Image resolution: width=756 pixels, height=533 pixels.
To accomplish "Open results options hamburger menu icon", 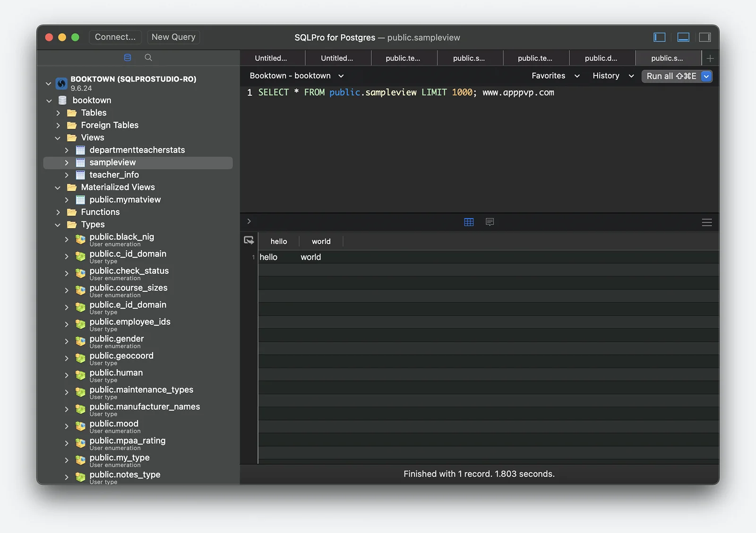I will (x=707, y=222).
